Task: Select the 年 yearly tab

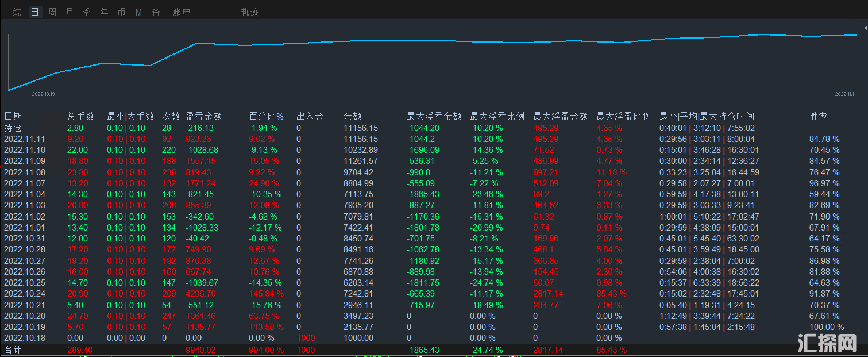Action: (x=104, y=12)
